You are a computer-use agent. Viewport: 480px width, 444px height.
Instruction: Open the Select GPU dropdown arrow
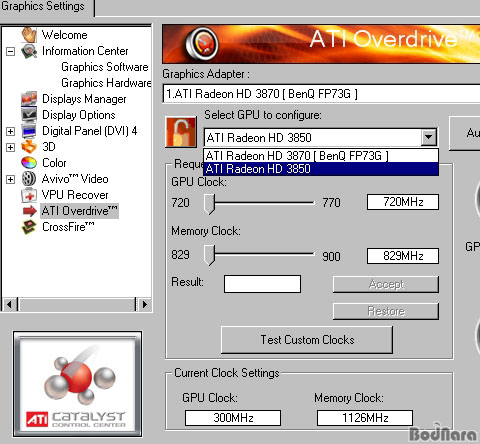click(x=429, y=137)
